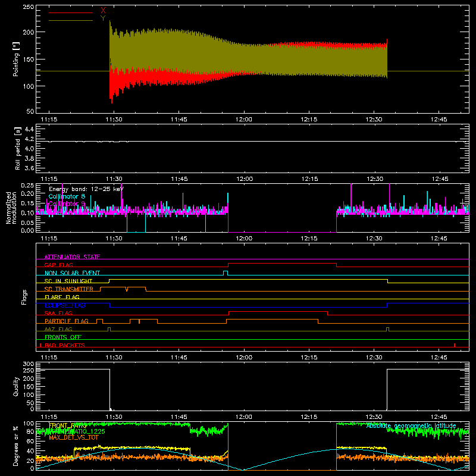Click 12:15 time label under modulation plot

pos(309,239)
